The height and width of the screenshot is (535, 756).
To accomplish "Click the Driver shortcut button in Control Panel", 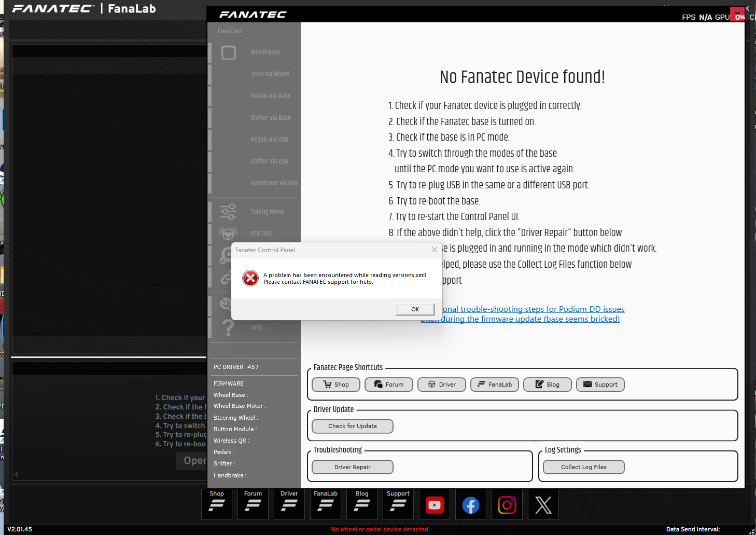I will coord(442,385).
